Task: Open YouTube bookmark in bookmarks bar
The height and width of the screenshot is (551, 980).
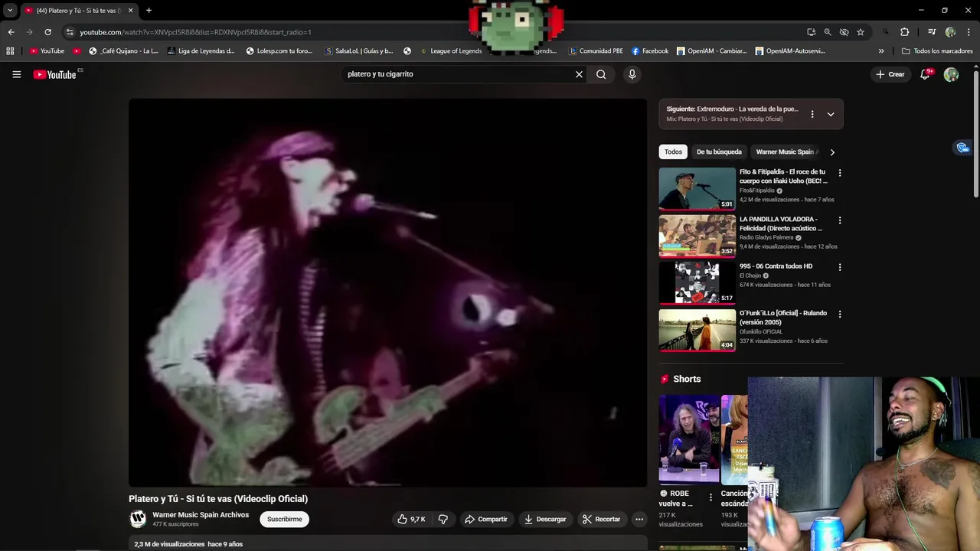Action: (x=47, y=51)
